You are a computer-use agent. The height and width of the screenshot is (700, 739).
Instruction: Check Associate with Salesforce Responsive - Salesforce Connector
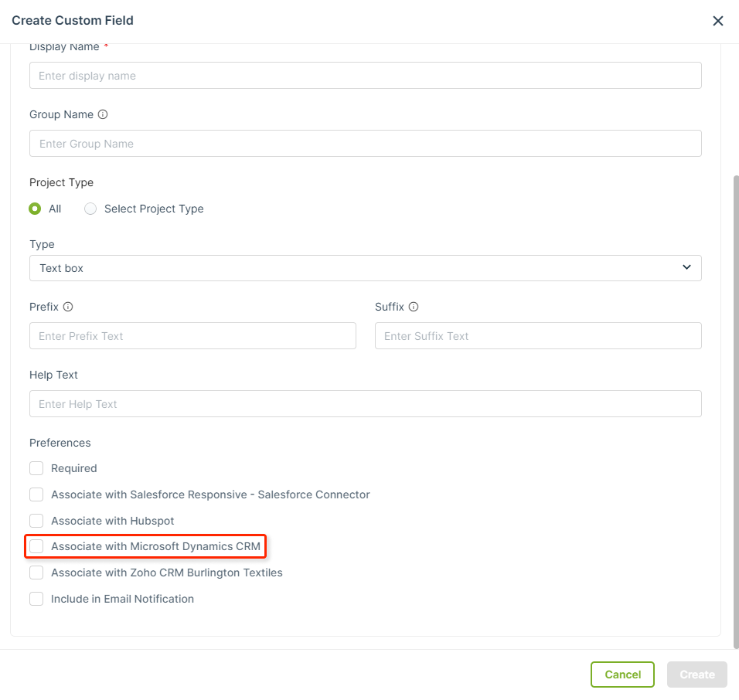coord(36,494)
